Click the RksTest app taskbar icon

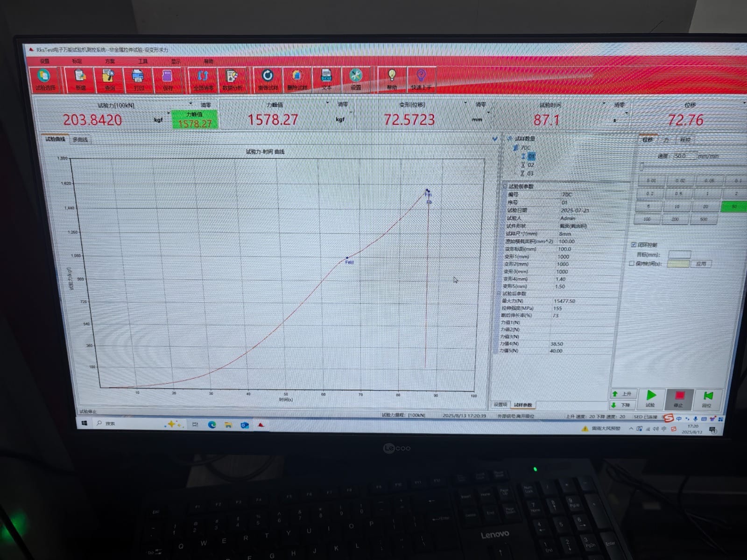[x=261, y=425]
